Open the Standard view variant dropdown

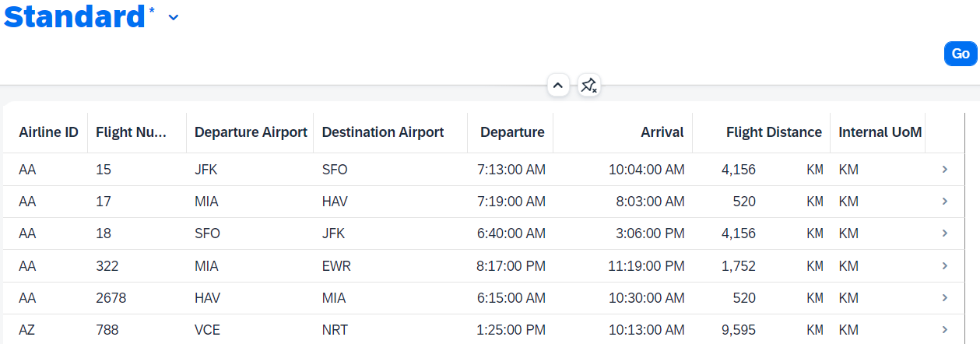tap(174, 18)
